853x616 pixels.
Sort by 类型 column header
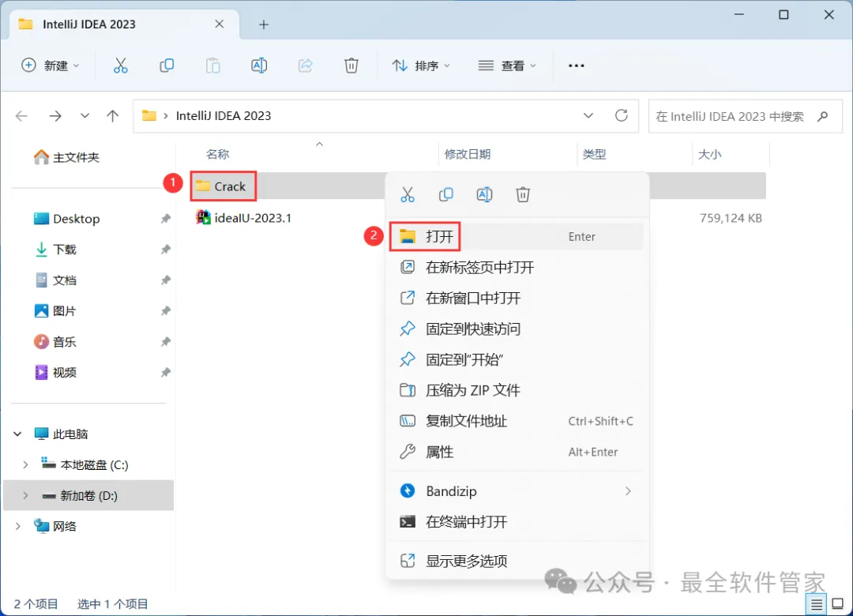pos(594,155)
